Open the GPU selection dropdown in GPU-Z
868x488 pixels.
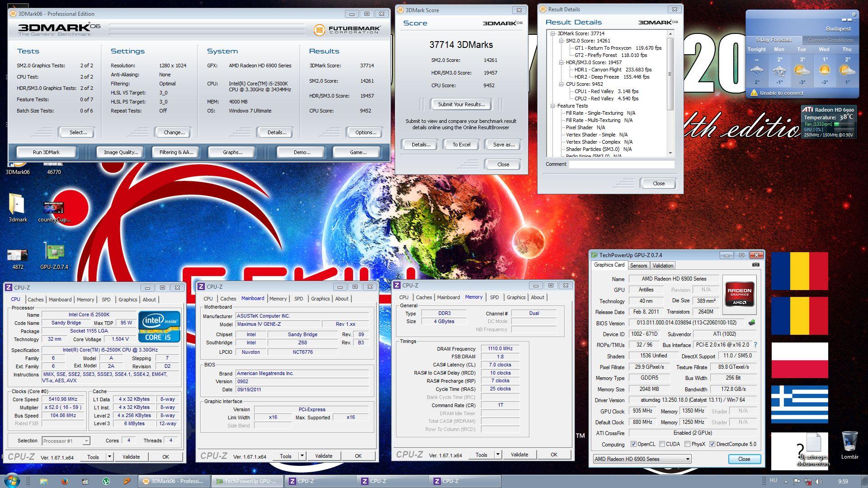point(642,459)
